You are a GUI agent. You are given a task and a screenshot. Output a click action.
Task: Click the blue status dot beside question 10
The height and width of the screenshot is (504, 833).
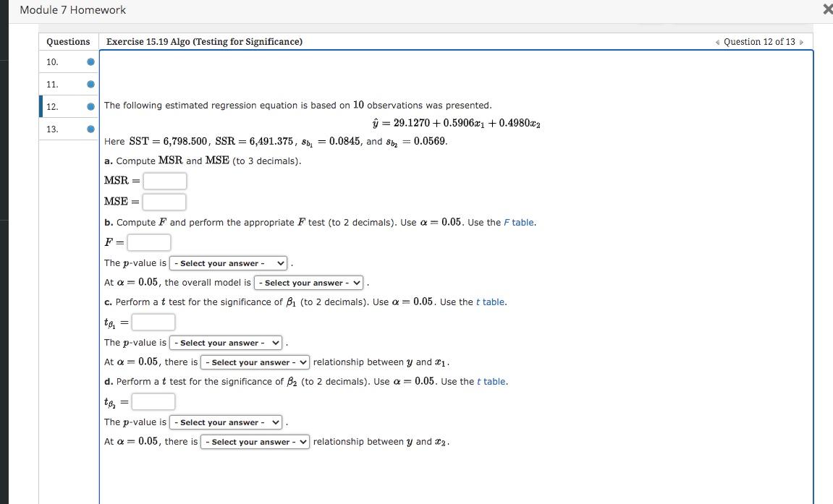tap(90, 61)
